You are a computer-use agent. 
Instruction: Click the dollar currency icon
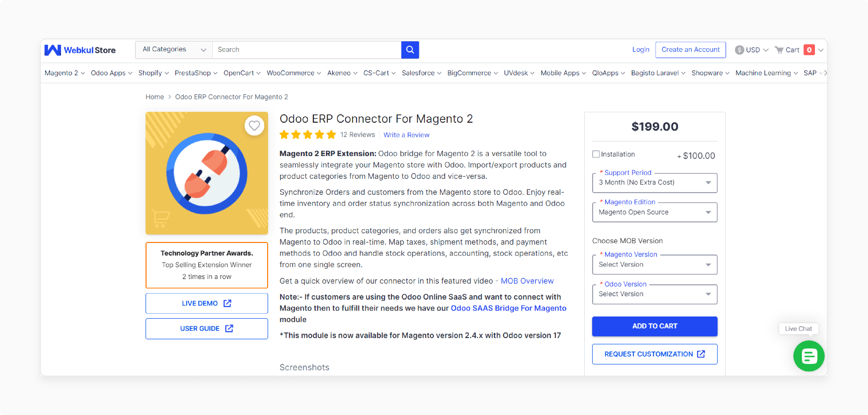[x=739, y=50]
